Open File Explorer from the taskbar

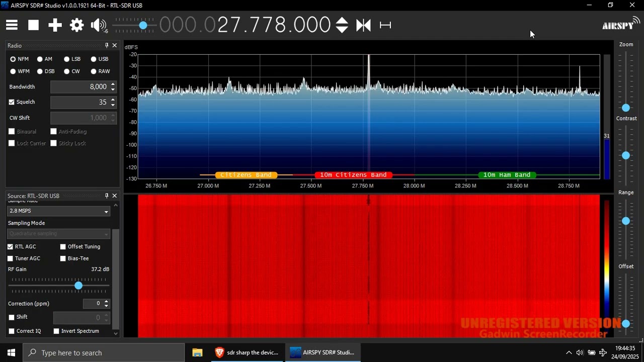click(x=197, y=352)
